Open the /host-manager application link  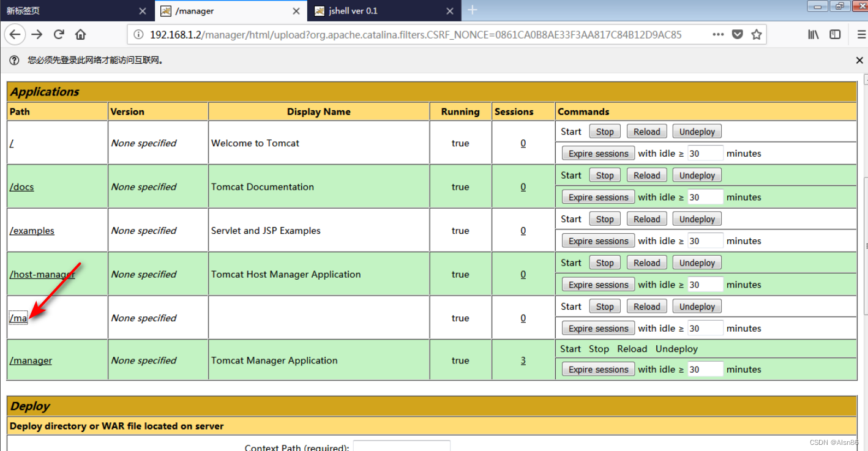(42, 274)
